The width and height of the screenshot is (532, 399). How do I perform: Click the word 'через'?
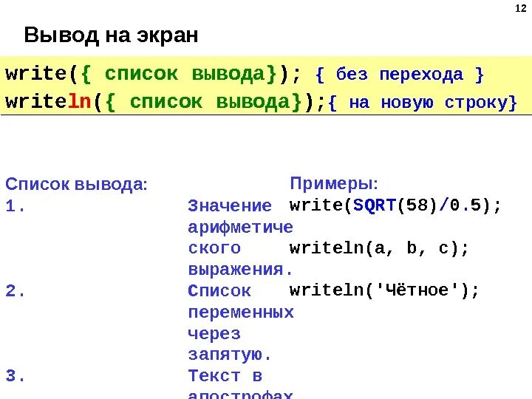(x=214, y=334)
